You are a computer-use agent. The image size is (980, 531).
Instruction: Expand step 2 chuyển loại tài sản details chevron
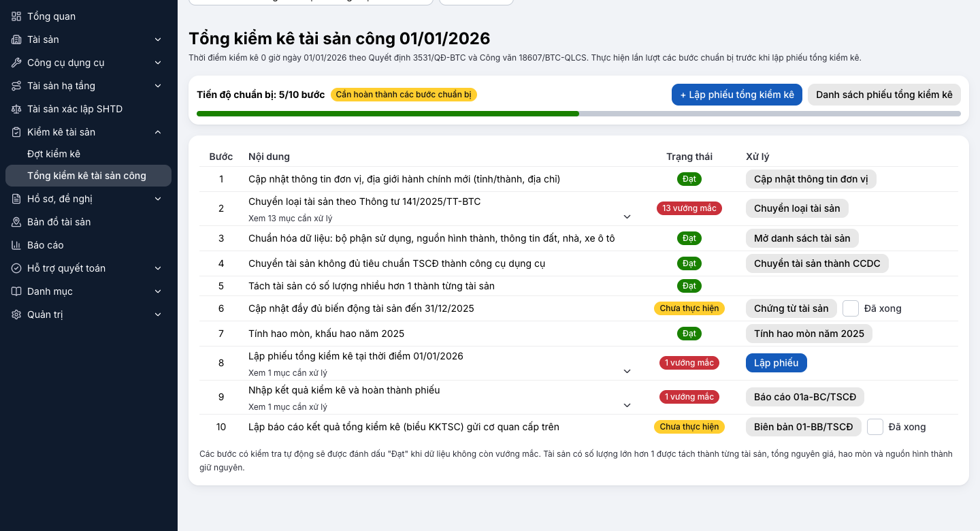click(627, 216)
